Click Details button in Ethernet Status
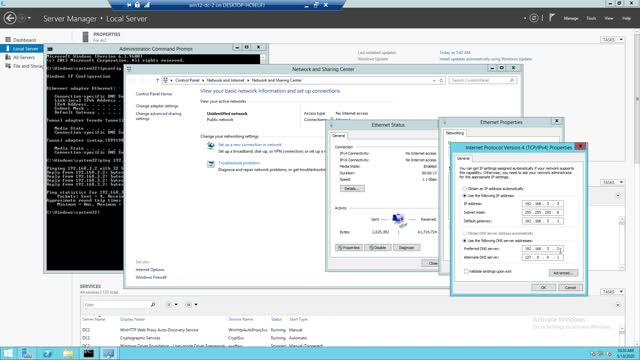This screenshot has width=640, height=360. (x=352, y=189)
